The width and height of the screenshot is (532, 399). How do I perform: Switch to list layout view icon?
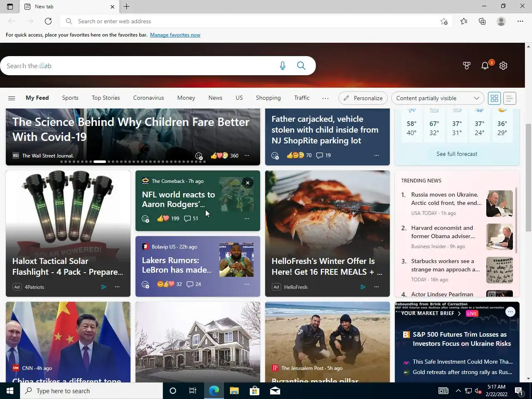coord(510,98)
